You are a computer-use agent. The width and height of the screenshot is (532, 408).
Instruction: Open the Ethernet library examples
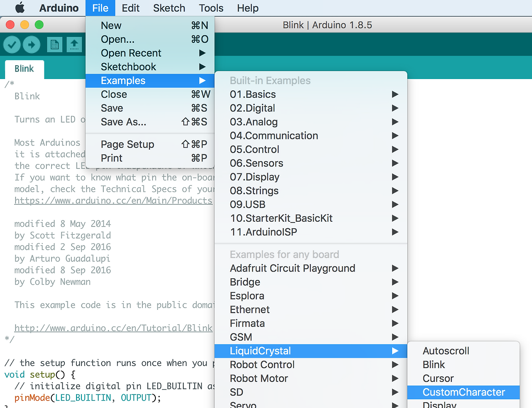pyautogui.click(x=311, y=309)
